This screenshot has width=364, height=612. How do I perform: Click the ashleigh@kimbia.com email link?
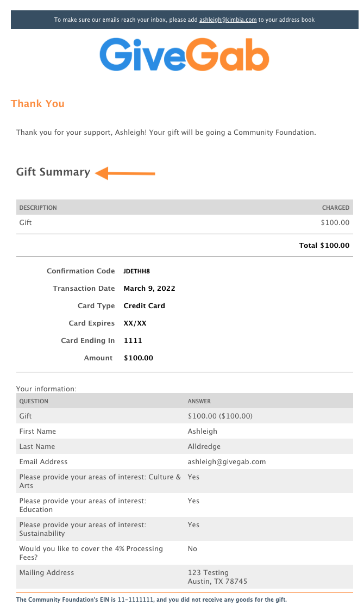228,20
